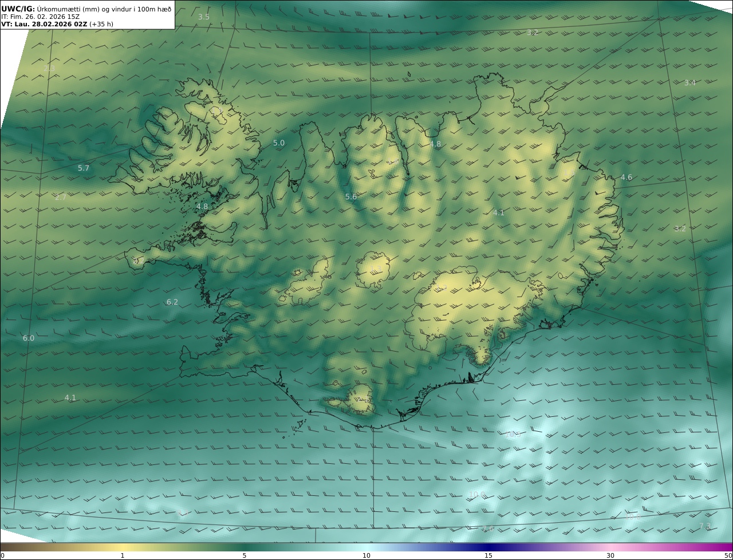Viewport: 733px width, 560px height.
Task: Click the colour scale tick label 10
Action: tap(366, 555)
